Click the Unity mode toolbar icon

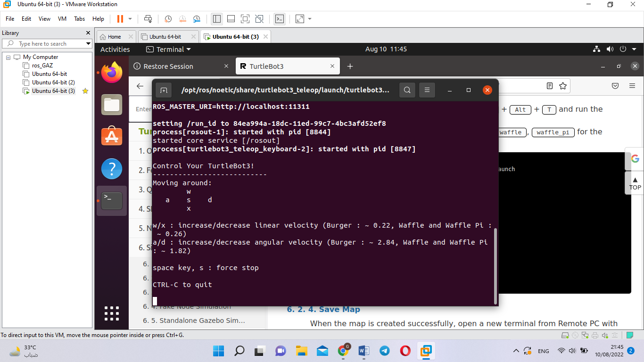click(259, 19)
